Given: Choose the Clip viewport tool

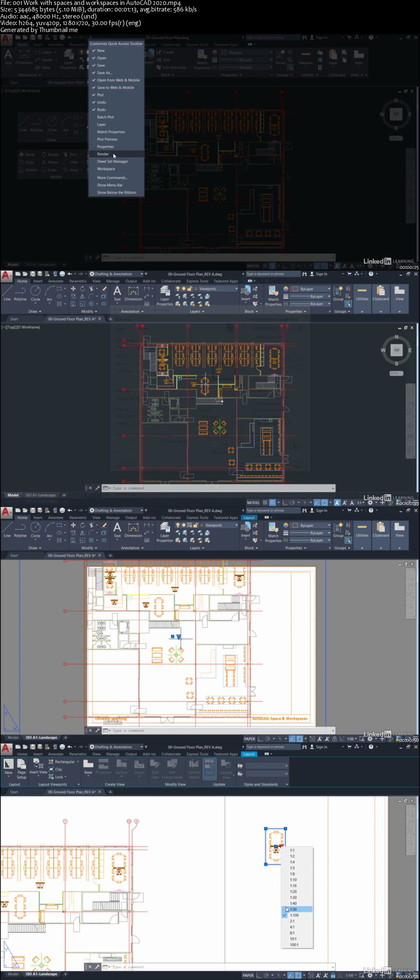Looking at the screenshot, I should (x=55, y=769).
